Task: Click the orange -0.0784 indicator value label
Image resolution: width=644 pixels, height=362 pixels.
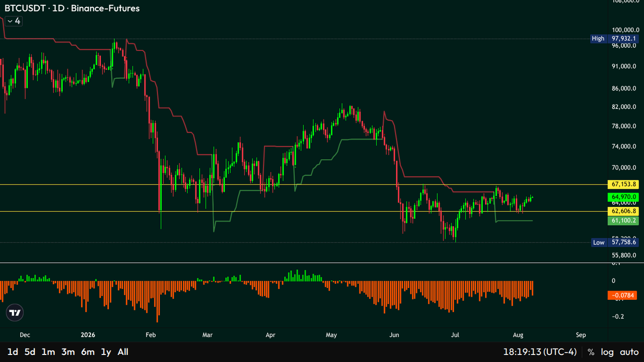Action: 624,295
